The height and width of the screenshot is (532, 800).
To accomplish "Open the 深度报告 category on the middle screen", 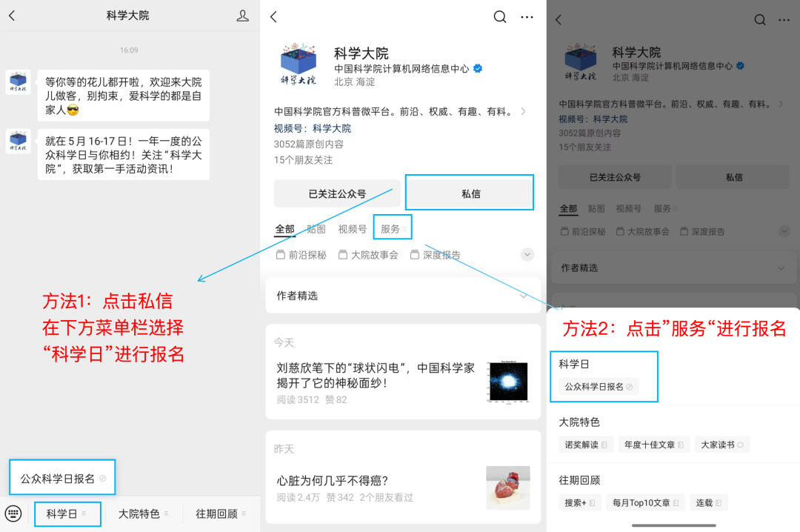I will click(x=436, y=255).
